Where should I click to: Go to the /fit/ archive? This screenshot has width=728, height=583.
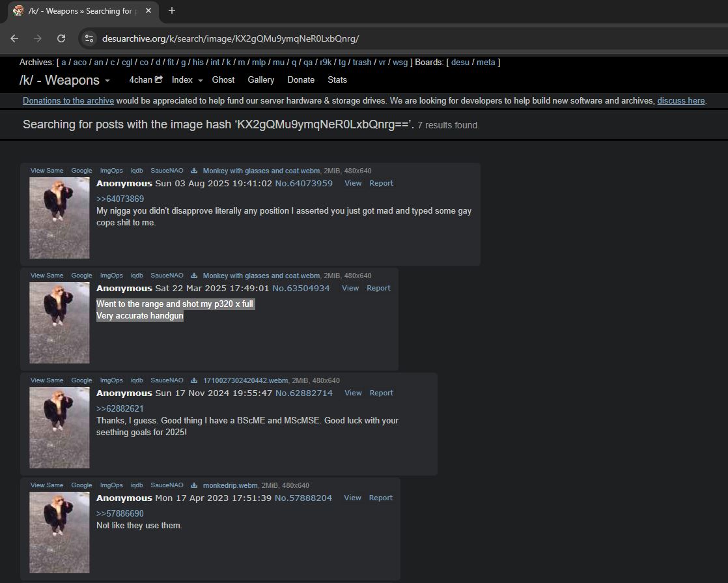[x=171, y=63]
